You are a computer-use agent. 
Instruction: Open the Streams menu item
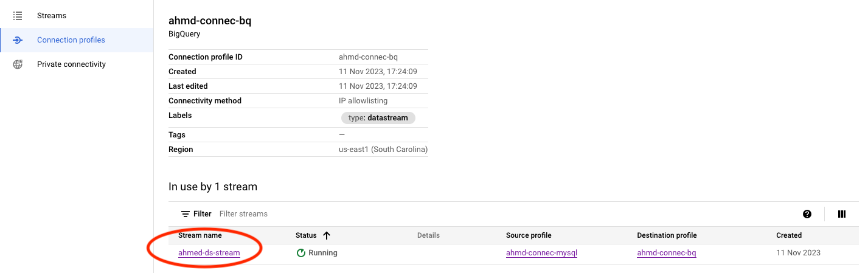52,16
